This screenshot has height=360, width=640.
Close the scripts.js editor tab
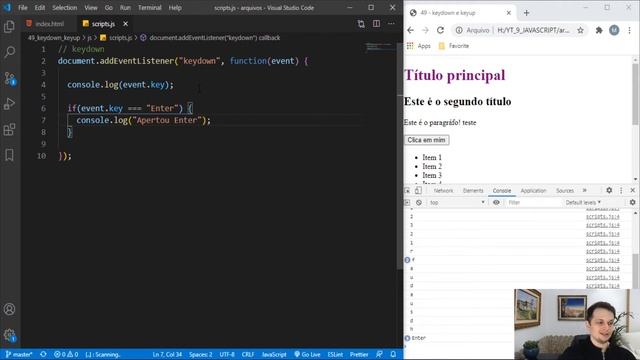pos(125,24)
